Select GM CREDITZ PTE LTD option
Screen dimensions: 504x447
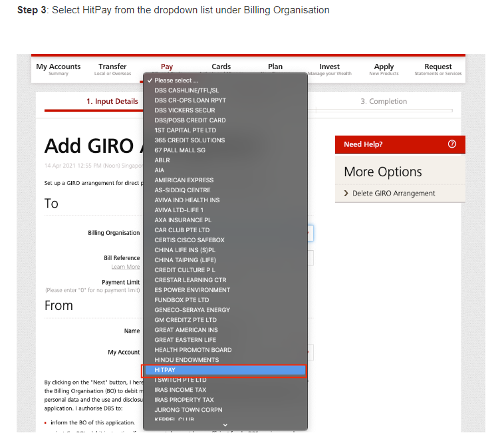pos(225,320)
